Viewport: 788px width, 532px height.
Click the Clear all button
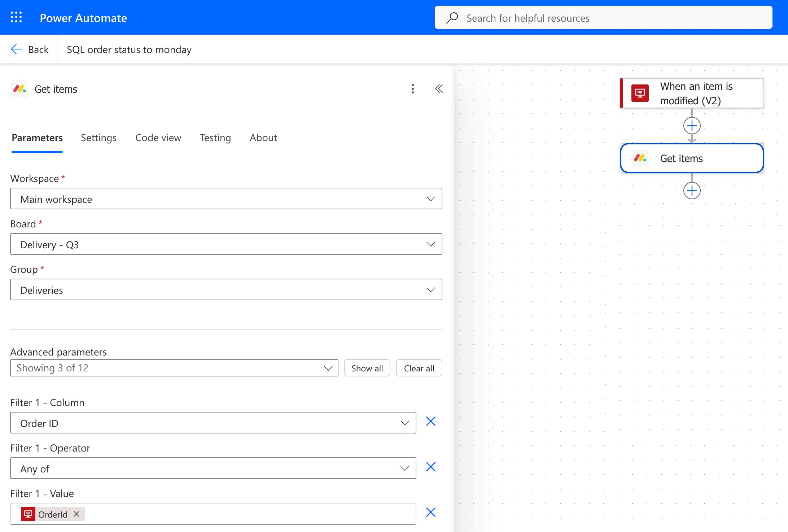tap(419, 368)
